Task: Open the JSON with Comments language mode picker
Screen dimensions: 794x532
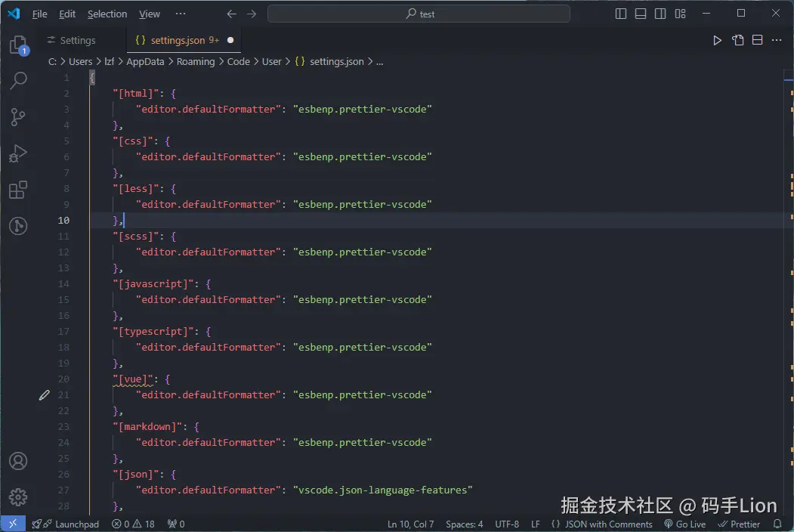Action: pyautogui.click(x=602, y=524)
